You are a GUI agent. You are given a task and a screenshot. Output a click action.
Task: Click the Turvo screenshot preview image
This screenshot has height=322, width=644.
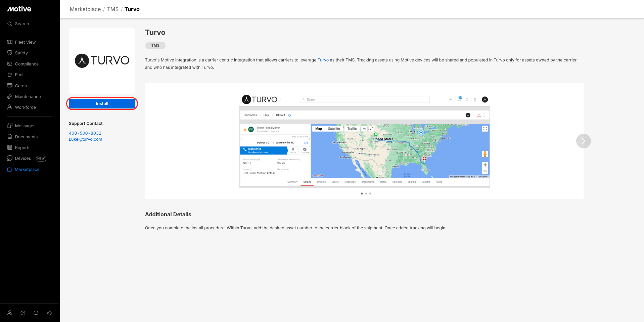(x=364, y=141)
